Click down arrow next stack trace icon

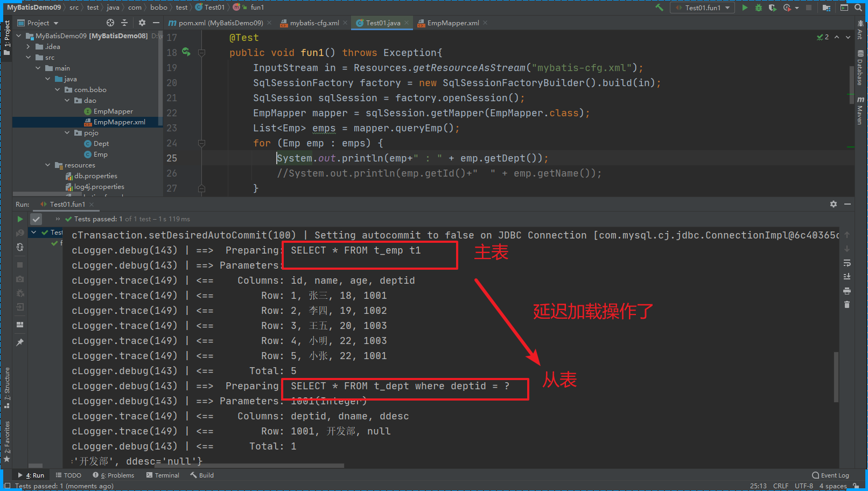click(x=847, y=249)
